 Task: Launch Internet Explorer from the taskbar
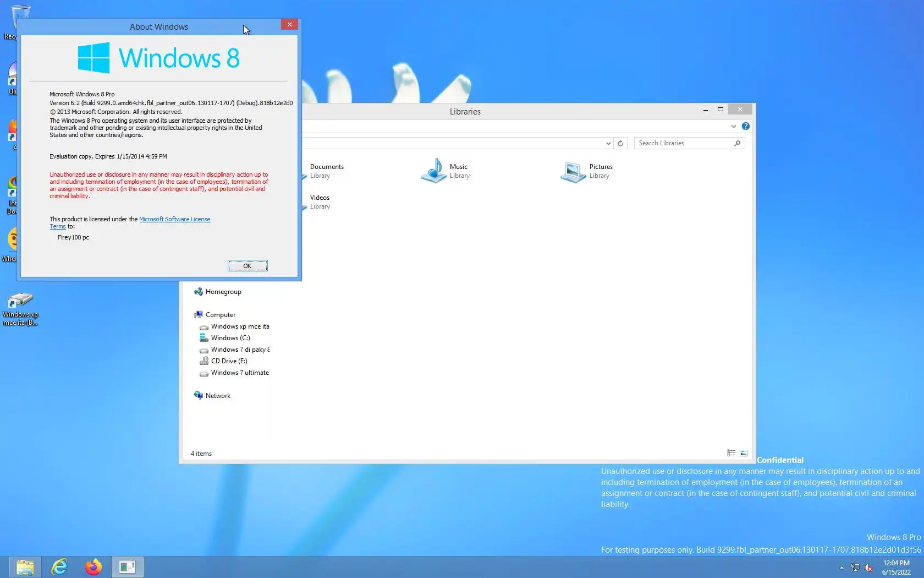click(x=59, y=567)
